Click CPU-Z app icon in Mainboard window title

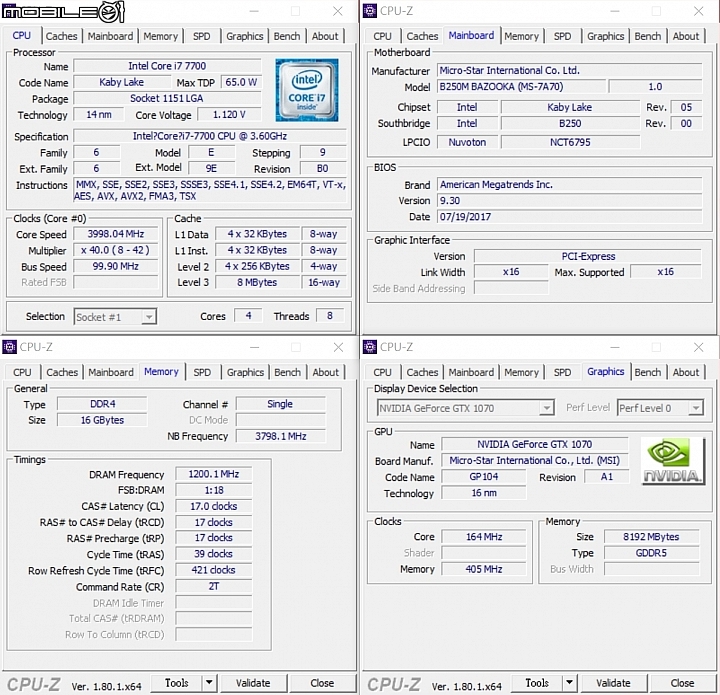point(369,11)
